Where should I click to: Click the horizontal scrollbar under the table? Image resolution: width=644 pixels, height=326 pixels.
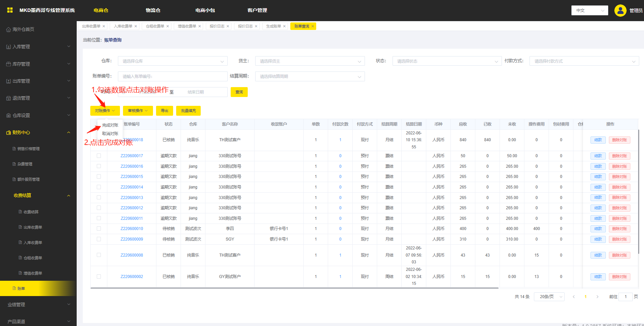294,288
